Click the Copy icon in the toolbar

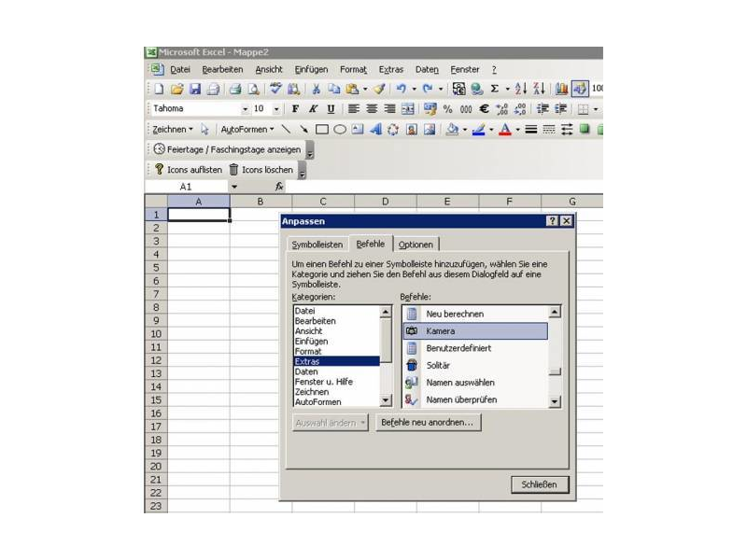click(x=334, y=89)
